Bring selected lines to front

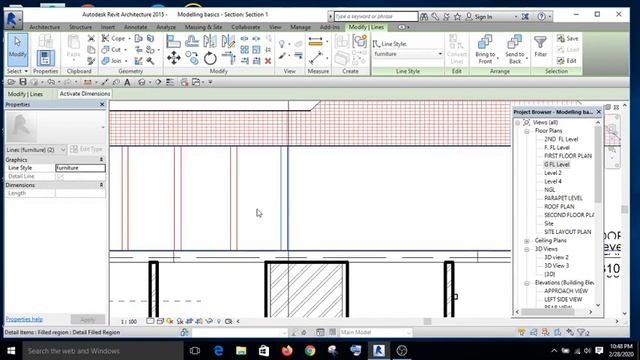coord(485,50)
